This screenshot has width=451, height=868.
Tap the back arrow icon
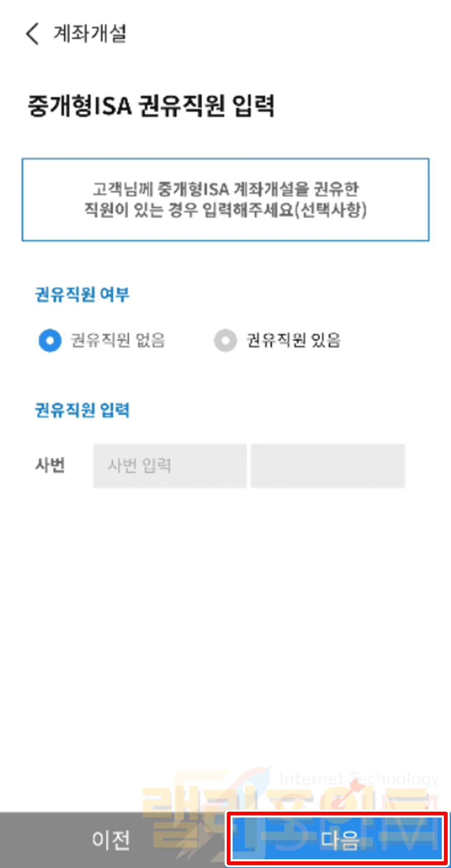[x=33, y=33]
